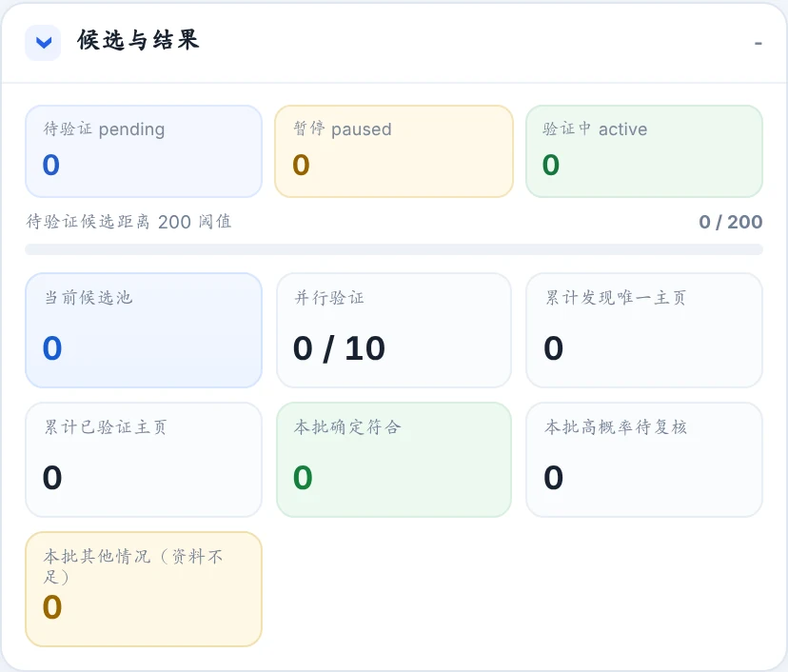Open the 并行验证 card

tap(394, 330)
